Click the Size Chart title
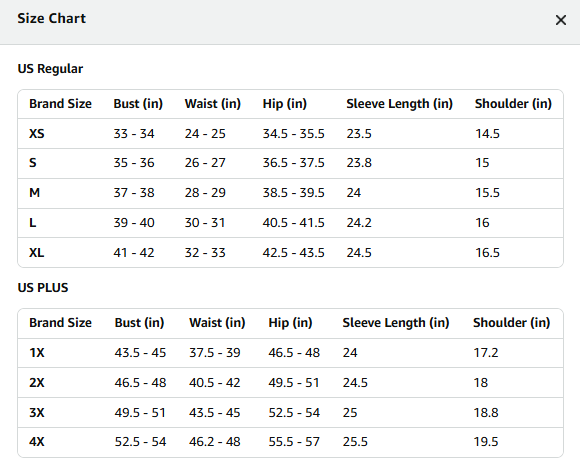The height and width of the screenshot is (468, 580). pos(51,18)
